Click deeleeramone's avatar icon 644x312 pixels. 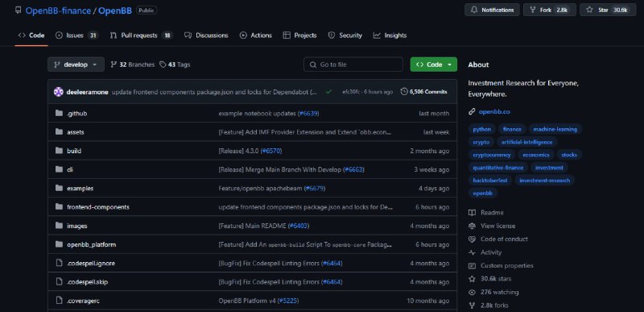[x=58, y=92]
